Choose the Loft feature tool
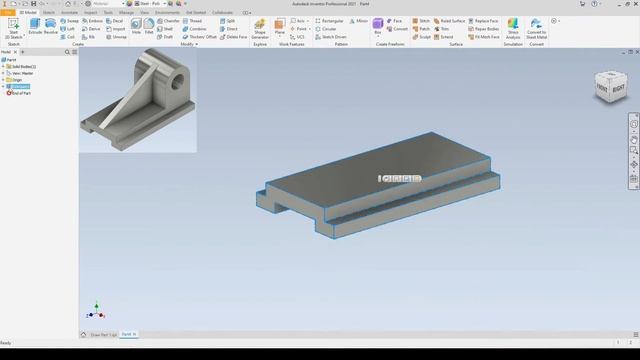The width and height of the screenshot is (640, 360). click(x=68, y=29)
